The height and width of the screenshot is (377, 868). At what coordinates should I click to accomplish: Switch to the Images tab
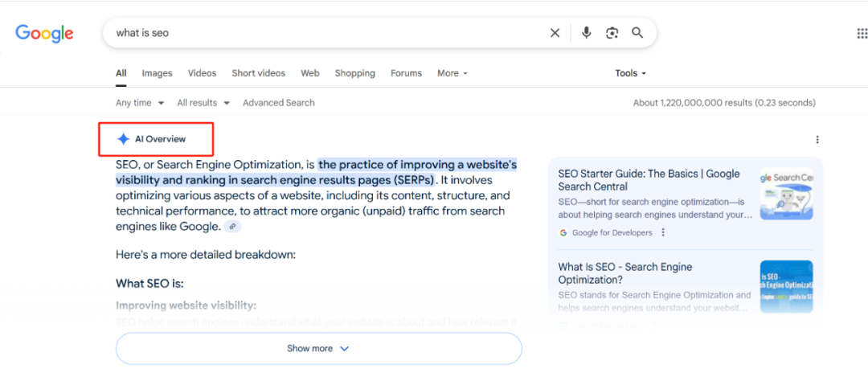[x=158, y=73]
